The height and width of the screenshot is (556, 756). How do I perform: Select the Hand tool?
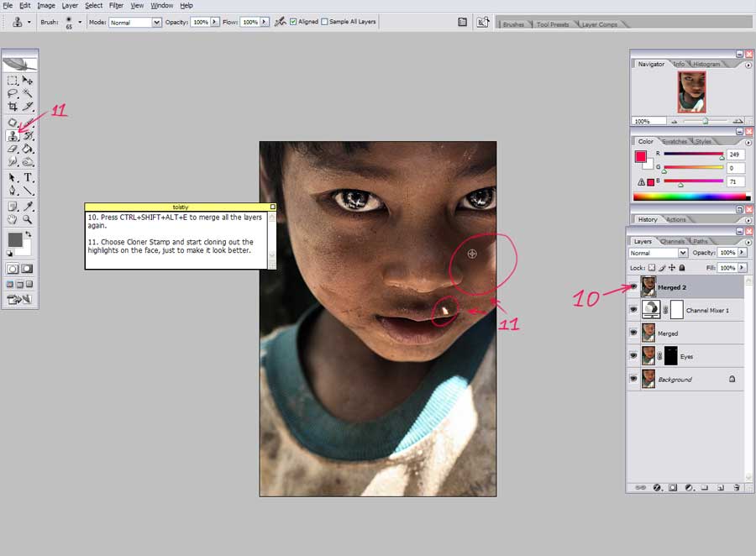click(x=13, y=220)
